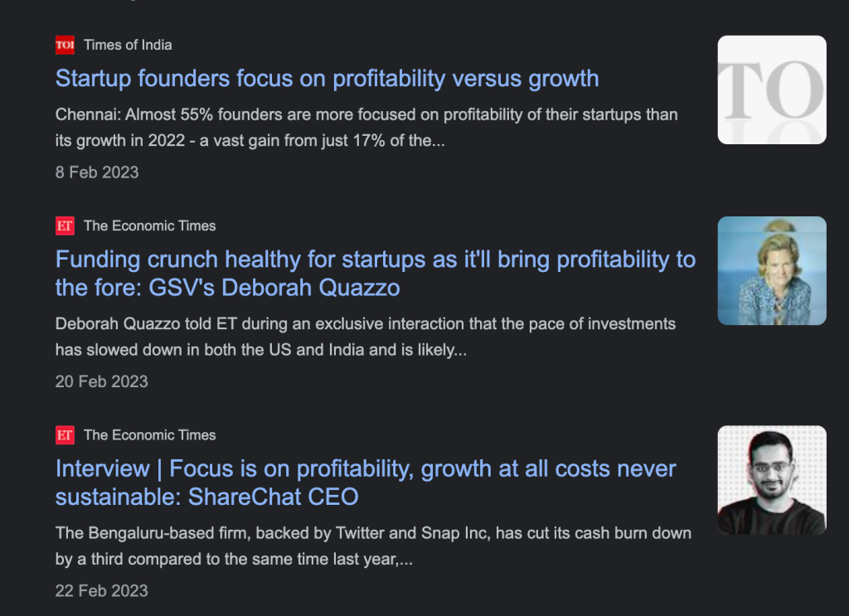This screenshot has height=616, width=849.
Task: Click the '8 Feb 2023' date
Action: (97, 172)
